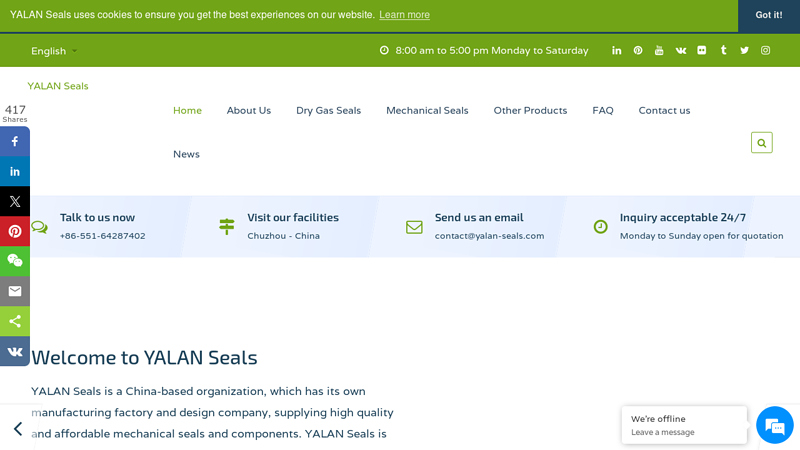Viewport: 800px width, 450px height.
Task: Share via email sidebar button
Action: [15, 291]
